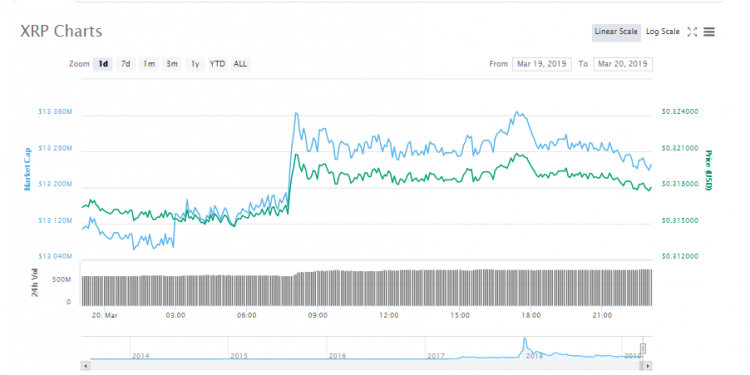Click the 21:00 time axis label
The height and width of the screenshot is (375, 750).
tap(602, 315)
